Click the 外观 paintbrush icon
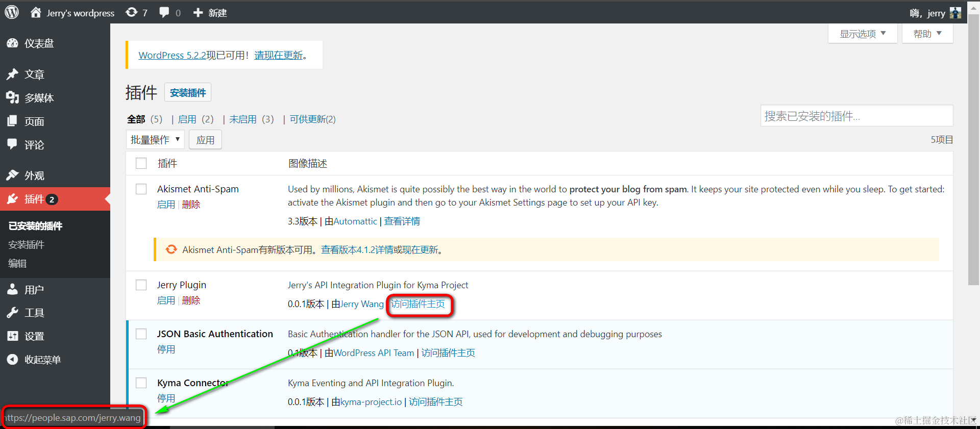Viewport: 980px width, 429px height. (x=12, y=175)
